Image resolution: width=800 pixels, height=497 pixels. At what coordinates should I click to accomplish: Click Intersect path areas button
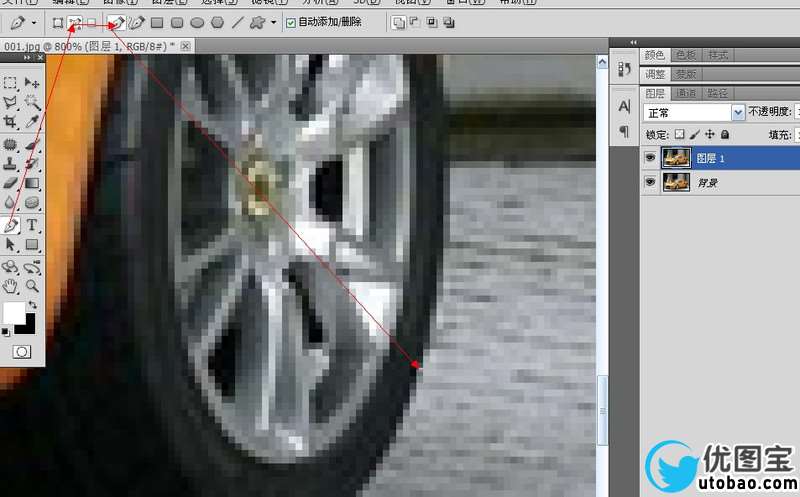click(x=432, y=23)
